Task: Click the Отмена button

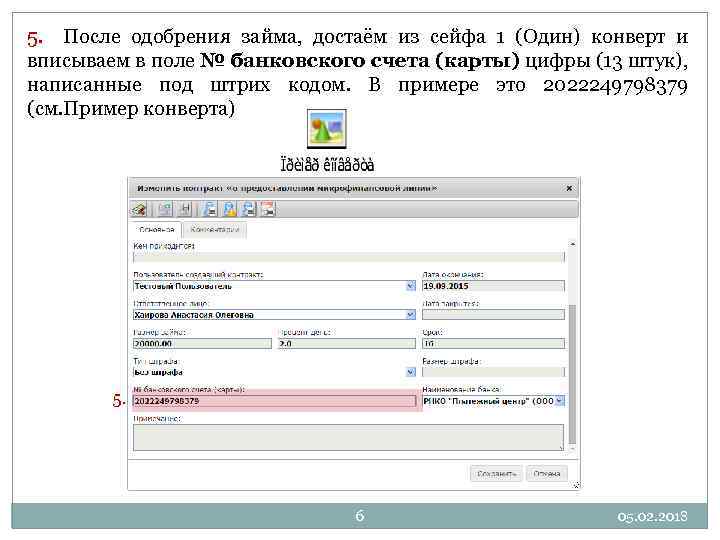Action: (x=547, y=473)
